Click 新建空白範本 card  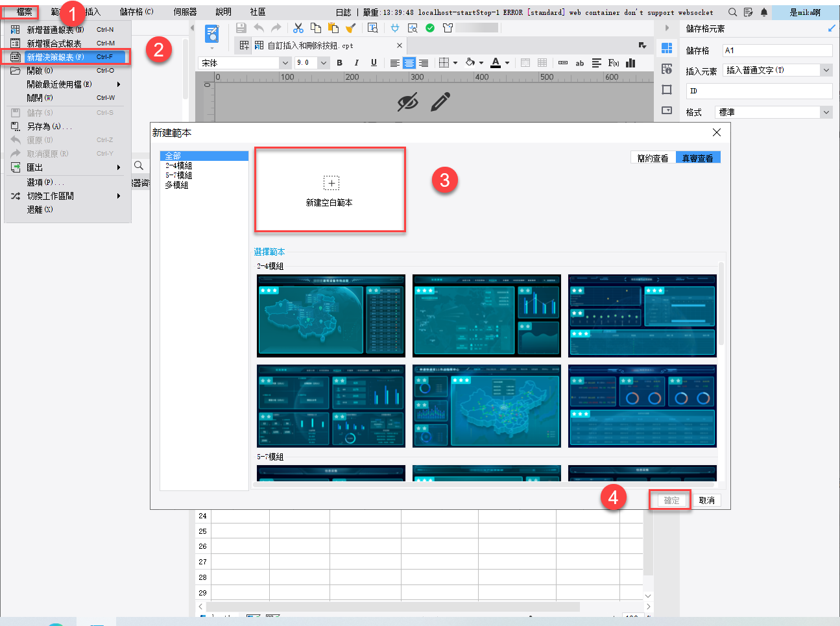(x=330, y=189)
